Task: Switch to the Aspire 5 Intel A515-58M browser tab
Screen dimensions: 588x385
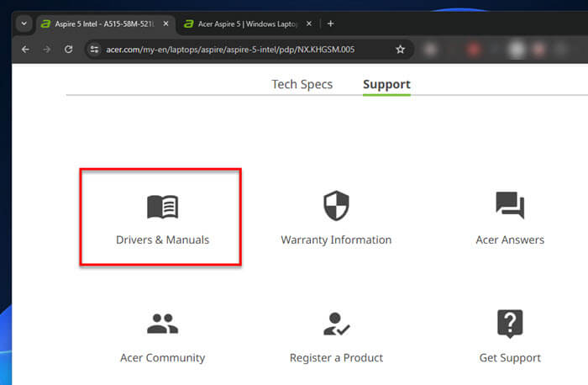Action: click(x=105, y=24)
